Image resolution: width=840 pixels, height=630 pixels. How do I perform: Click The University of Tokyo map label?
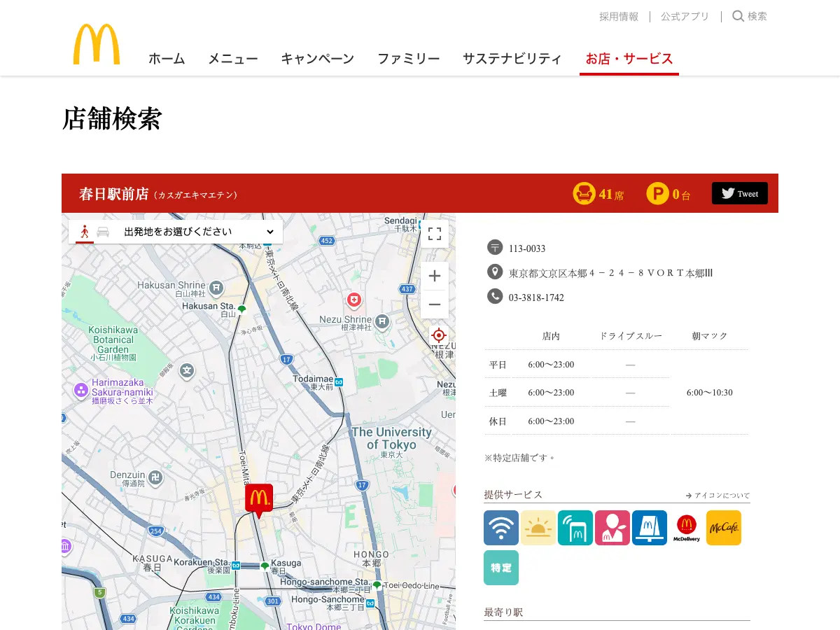click(391, 438)
